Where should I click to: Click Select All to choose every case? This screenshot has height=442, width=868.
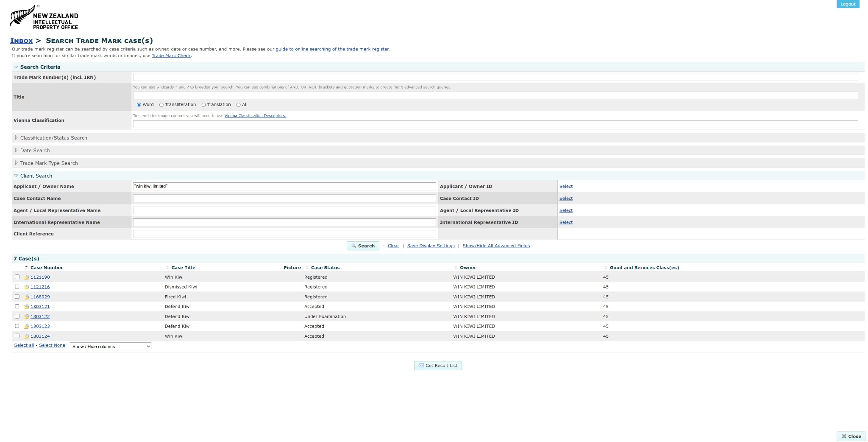point(24,345)
